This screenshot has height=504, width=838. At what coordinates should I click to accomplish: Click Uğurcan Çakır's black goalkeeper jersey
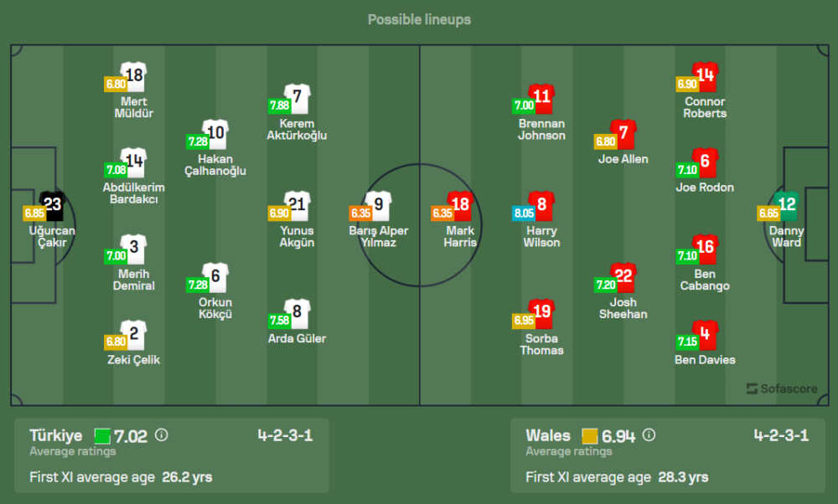point(53,205)
